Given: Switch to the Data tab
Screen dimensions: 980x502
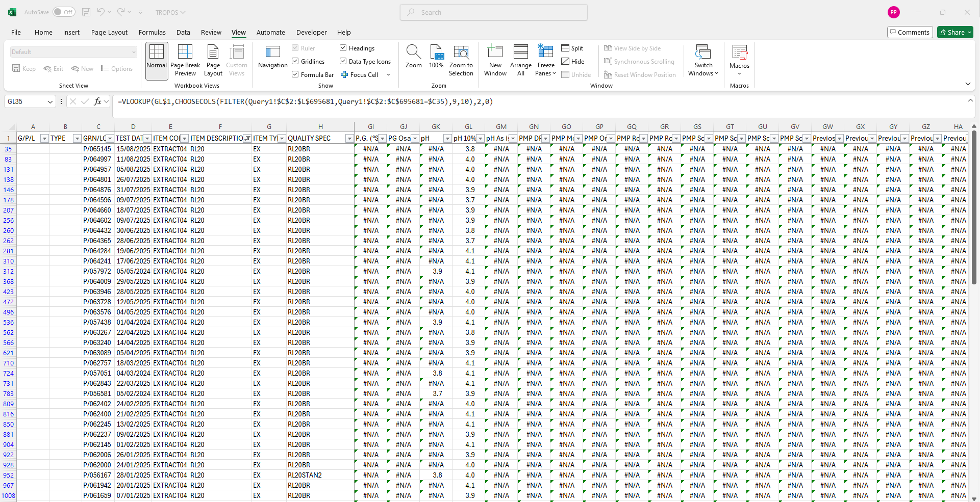Looking at the screenshot, I should pyautogui.click(x=183, y=32).
